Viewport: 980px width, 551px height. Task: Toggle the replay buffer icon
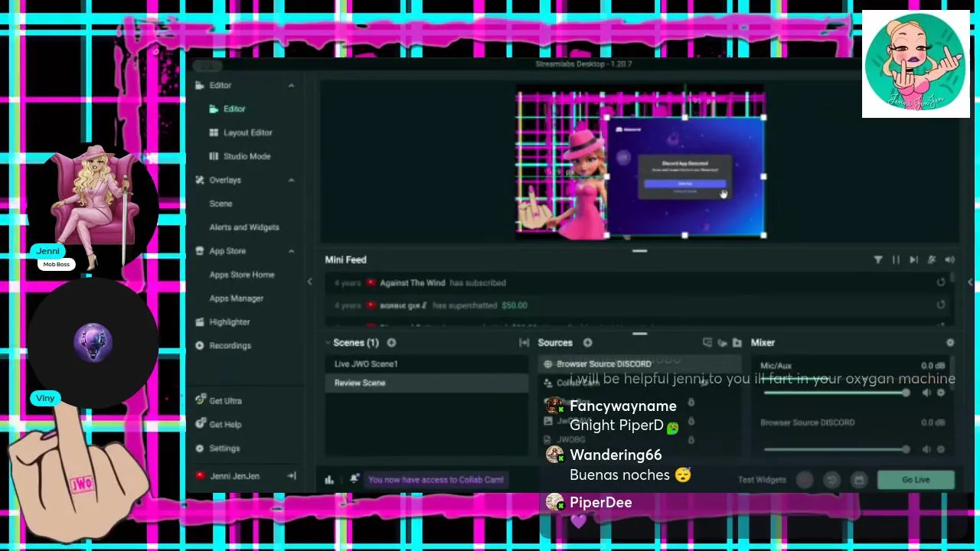831,480
